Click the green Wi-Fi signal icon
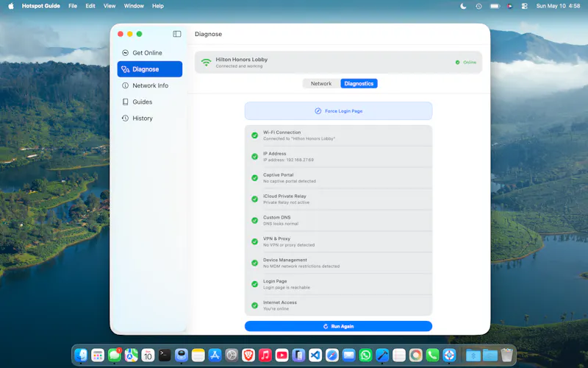Screen dimensions: 588x368 206,63
